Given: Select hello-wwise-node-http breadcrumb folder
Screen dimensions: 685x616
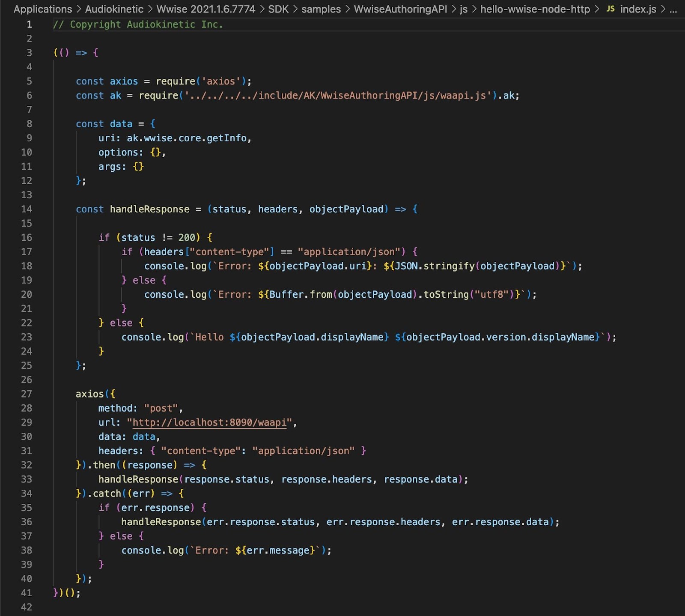Looking at the screenshot, I should 535,9.
